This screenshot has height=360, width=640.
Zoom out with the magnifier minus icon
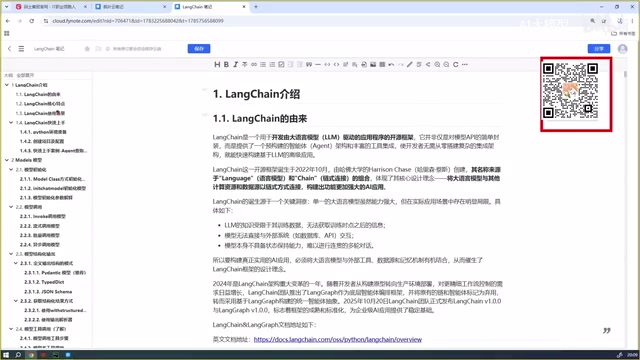click(447, 64)
